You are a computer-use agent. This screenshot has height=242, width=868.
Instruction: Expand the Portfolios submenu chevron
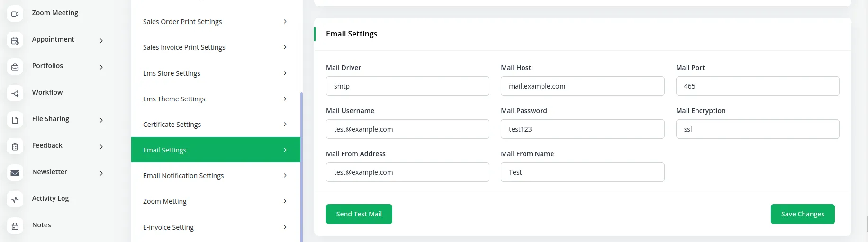coord(101,67)
